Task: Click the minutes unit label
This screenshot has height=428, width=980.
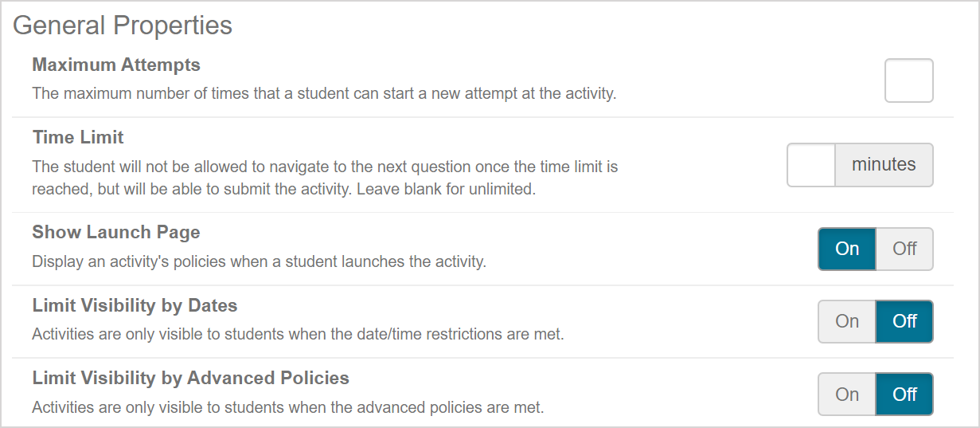Action: pos(884,165)
